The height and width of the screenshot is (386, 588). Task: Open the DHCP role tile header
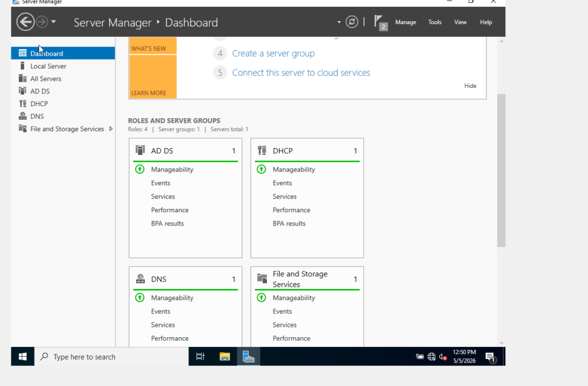click(307, 150)
